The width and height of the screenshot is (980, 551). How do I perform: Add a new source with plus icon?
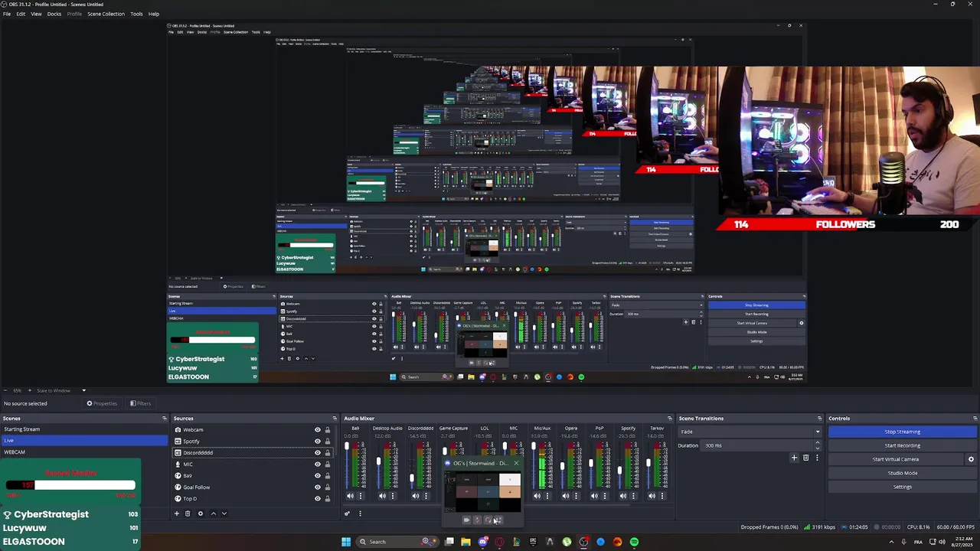pyautogui.click(x=176, y=514)
